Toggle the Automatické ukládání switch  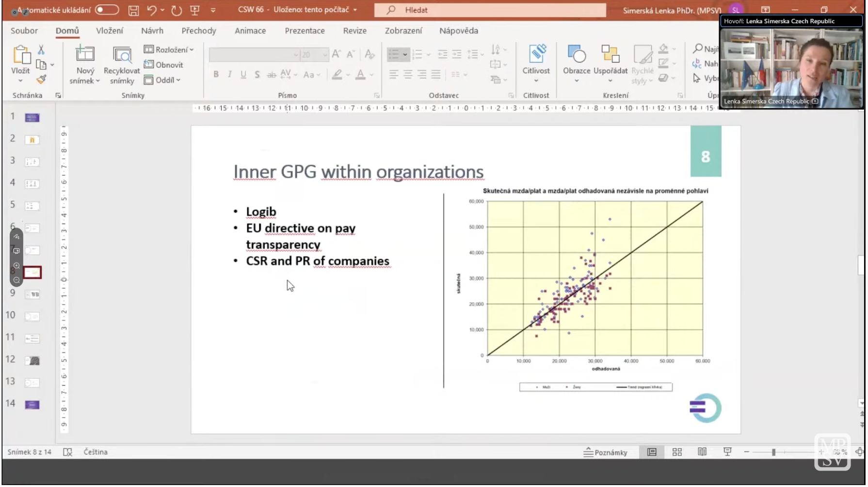[107, 10]
